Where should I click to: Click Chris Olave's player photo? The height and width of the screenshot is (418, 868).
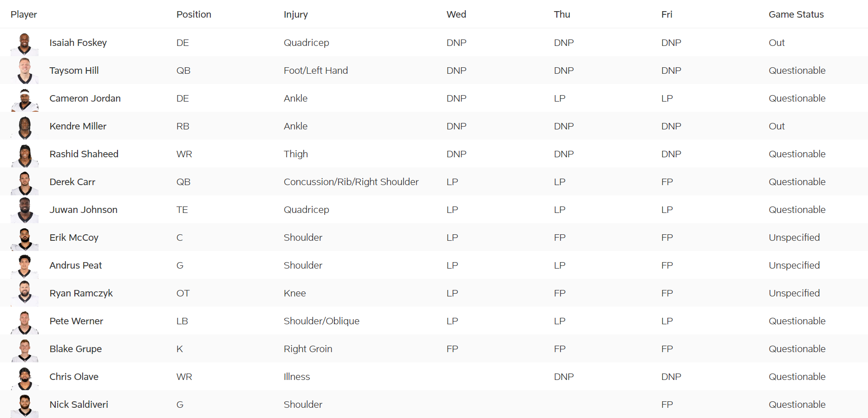tap(25, 378)
